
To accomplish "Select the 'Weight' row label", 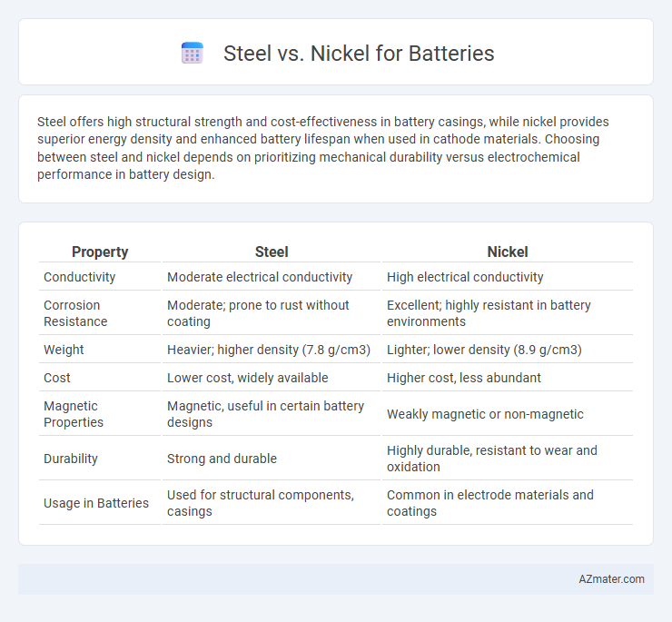I will (x=64, y=350).
